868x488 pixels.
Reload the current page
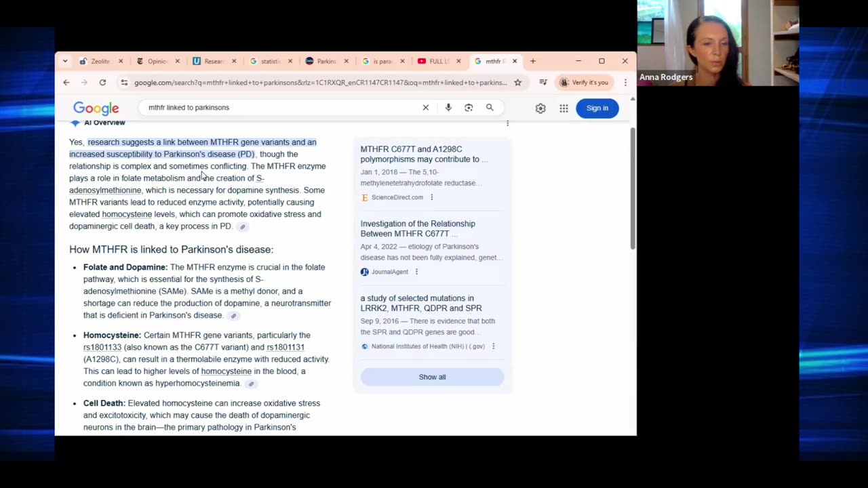[x=102, y=83]
